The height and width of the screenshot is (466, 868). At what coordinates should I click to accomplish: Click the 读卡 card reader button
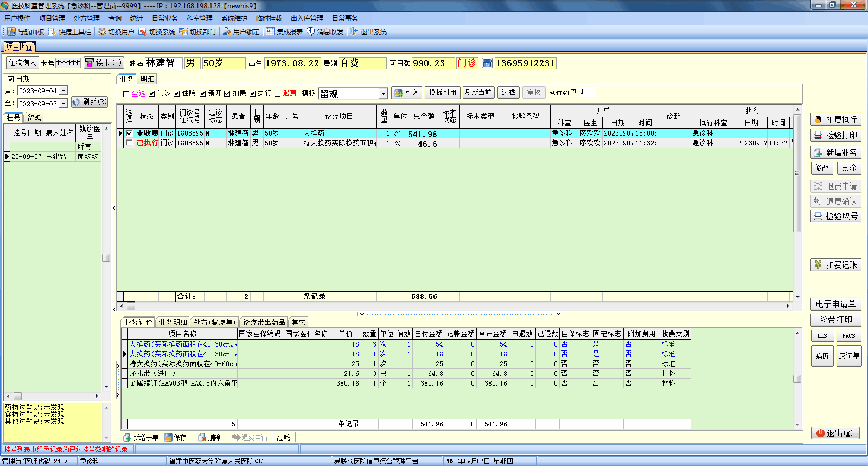(104, 63)
